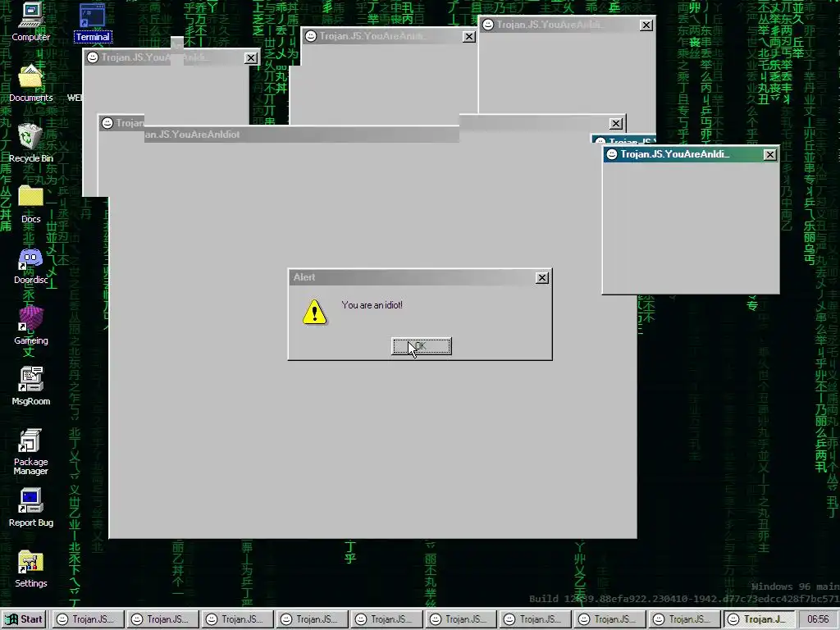
Task: Select the active bold Trojan.J taskbar button
Action: (759, 619)
